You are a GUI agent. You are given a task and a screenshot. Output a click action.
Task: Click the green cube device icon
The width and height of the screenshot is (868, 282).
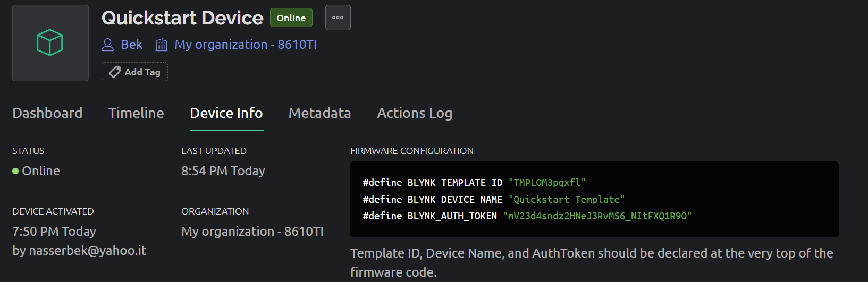(50, 42)
